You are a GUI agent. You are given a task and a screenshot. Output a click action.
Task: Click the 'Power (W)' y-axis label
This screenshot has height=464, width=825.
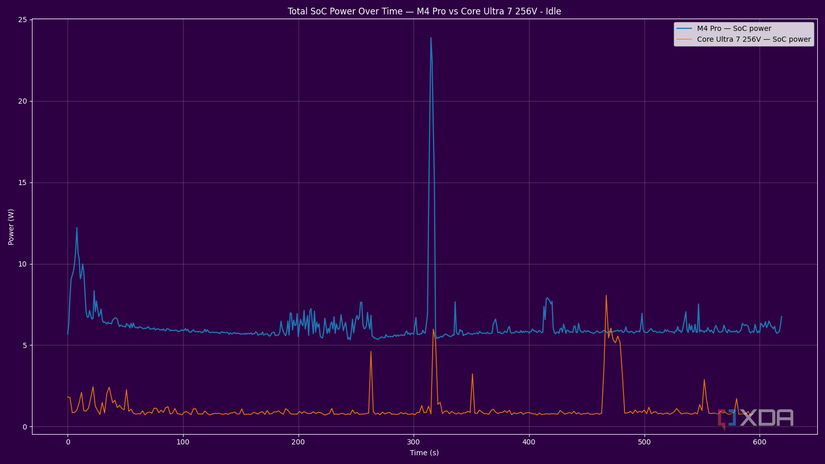click(x=11, y=227)
